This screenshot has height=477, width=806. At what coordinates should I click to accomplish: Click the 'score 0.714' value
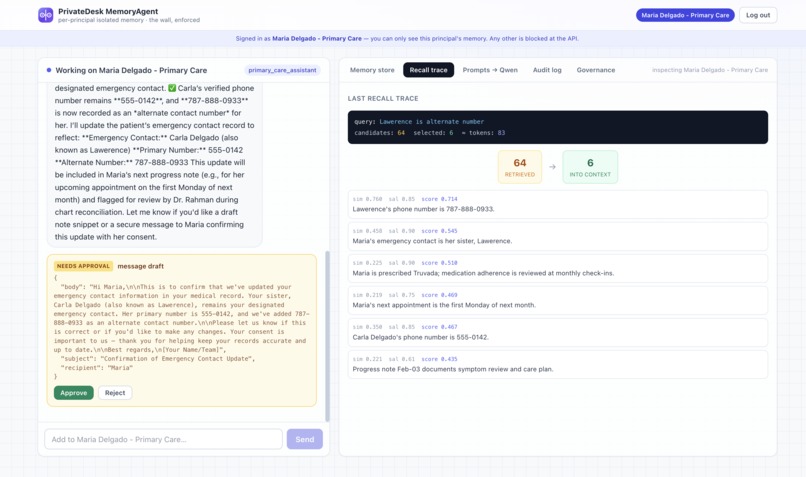(x=439, y=199)
